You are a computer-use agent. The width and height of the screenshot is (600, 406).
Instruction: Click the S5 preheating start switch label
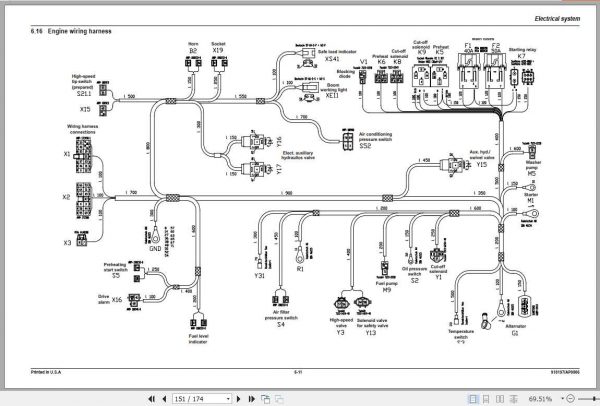(116, 275)
